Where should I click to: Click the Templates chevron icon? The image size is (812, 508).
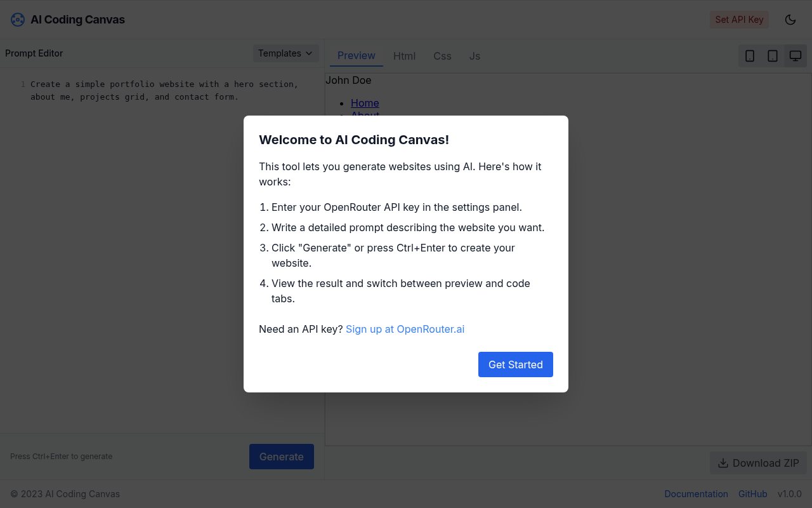pos(309,53)
